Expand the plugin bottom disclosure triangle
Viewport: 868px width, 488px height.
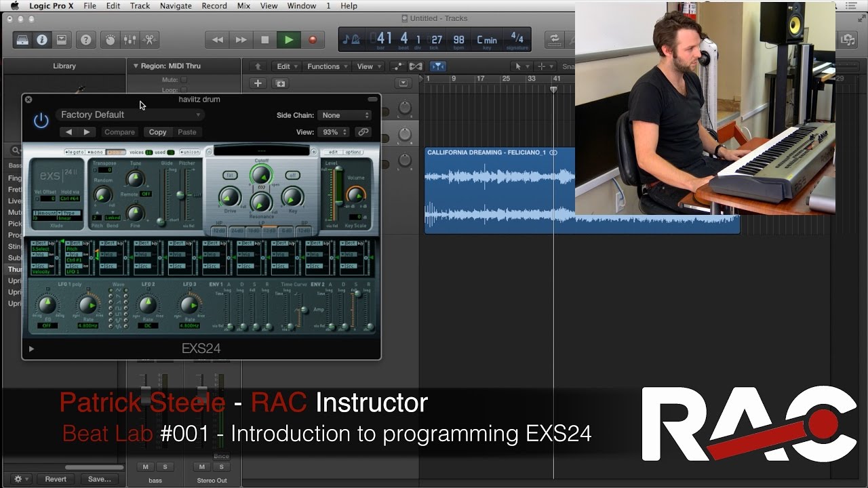[x=31, y=349]
